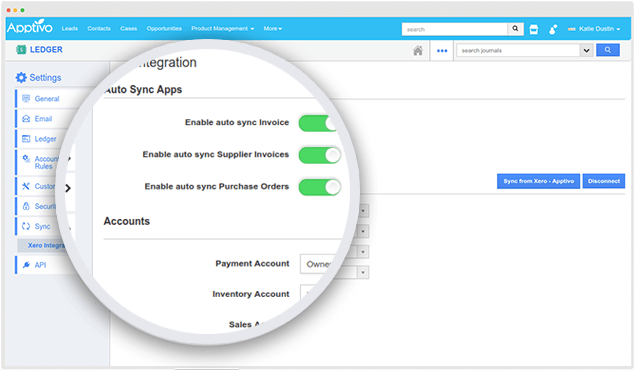The height and width of the screenshot is (371, 635).
Task: Open the Cases menu item
Action: 128,28
